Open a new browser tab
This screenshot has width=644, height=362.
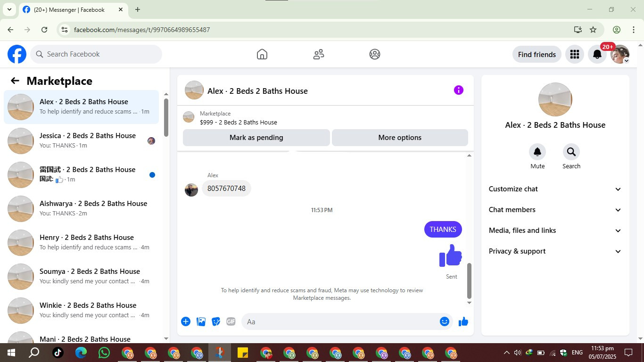point(138,9)
